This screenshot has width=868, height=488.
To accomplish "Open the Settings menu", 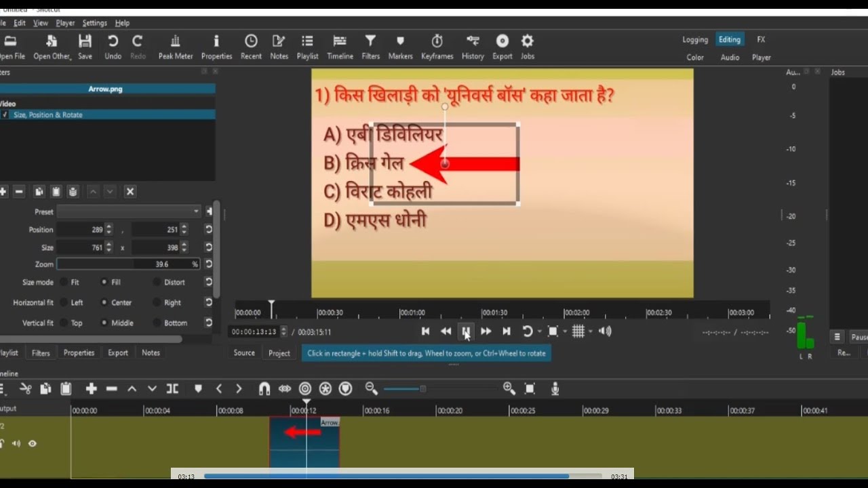I will [95, 23].
